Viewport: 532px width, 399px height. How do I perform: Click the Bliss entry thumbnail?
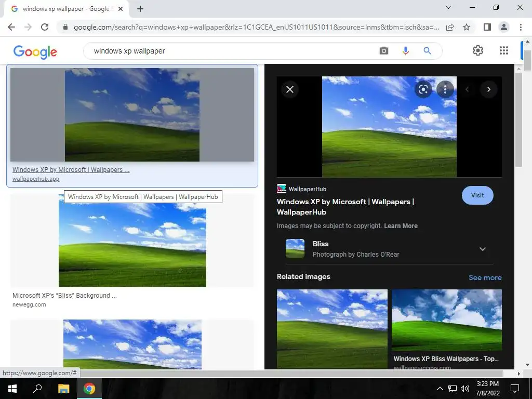[295, 249]
